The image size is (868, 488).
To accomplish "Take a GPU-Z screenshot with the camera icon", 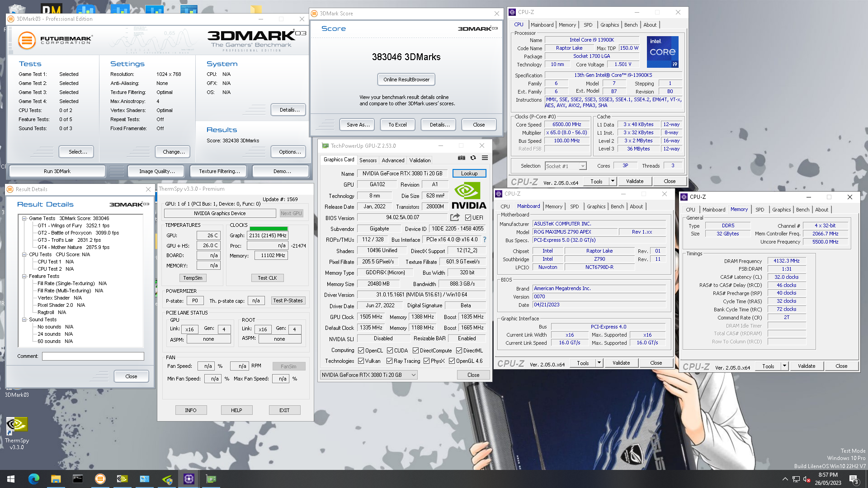I will [461, 158].
